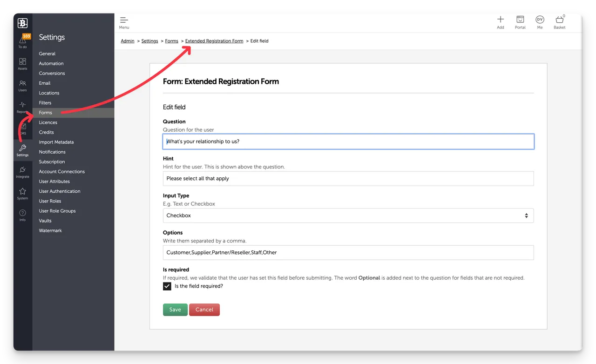Image resolution: width=596 pixels, height=364 pixels.
Task: Open Subscription settings menu item
Action: (52, 162)
